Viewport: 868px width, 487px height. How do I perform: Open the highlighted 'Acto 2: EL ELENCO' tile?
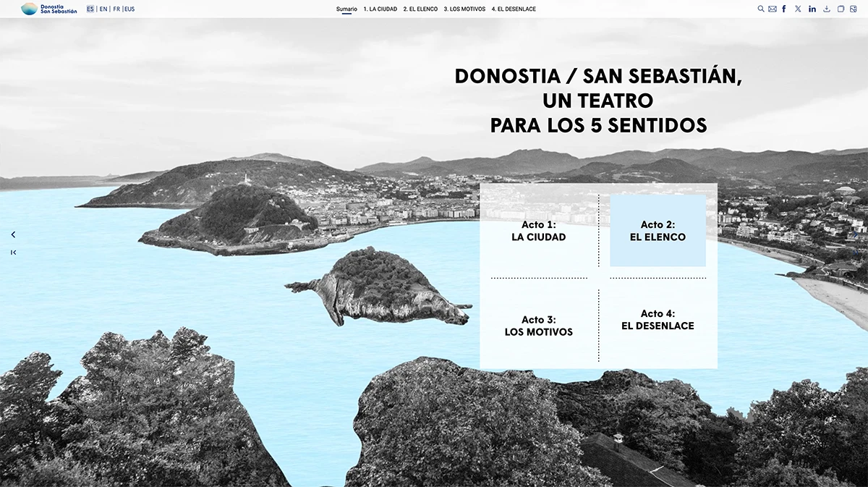(658, 231)
